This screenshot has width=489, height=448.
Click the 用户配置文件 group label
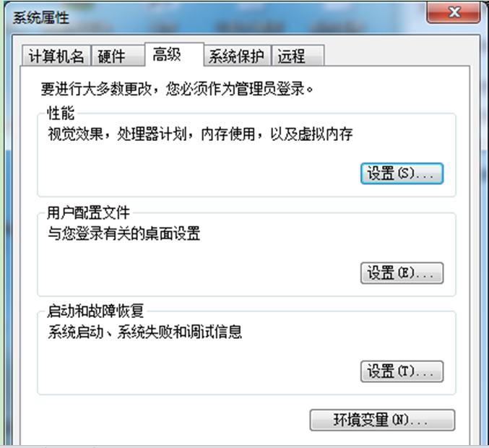coord(88,213)
